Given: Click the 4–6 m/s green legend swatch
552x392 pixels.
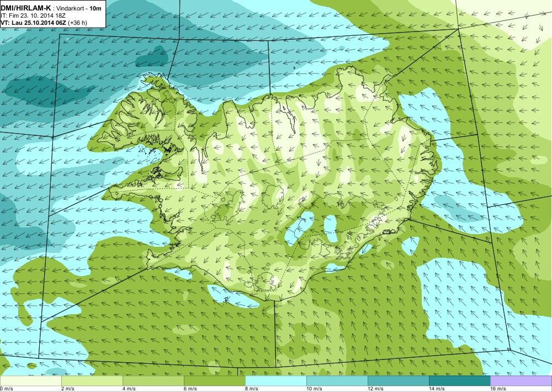Looking at the screenshot, I should pyautogui.click(x=153, y=381).
